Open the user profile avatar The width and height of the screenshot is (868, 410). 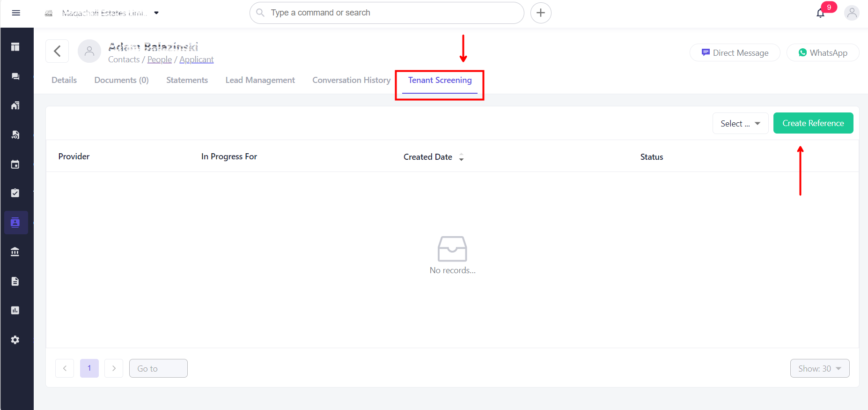852,13
